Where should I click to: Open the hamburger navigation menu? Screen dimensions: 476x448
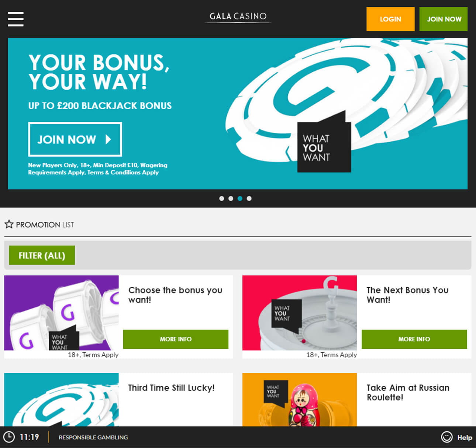pos(15,19)
